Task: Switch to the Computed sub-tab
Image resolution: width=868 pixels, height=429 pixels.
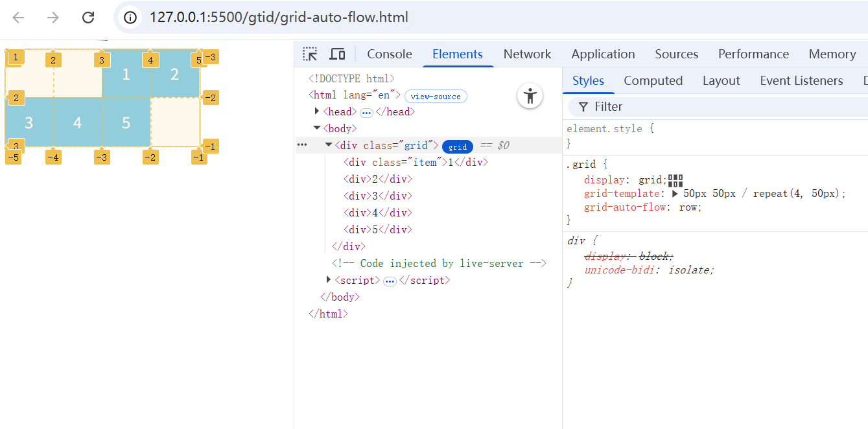Action: (x=653, y=80)
